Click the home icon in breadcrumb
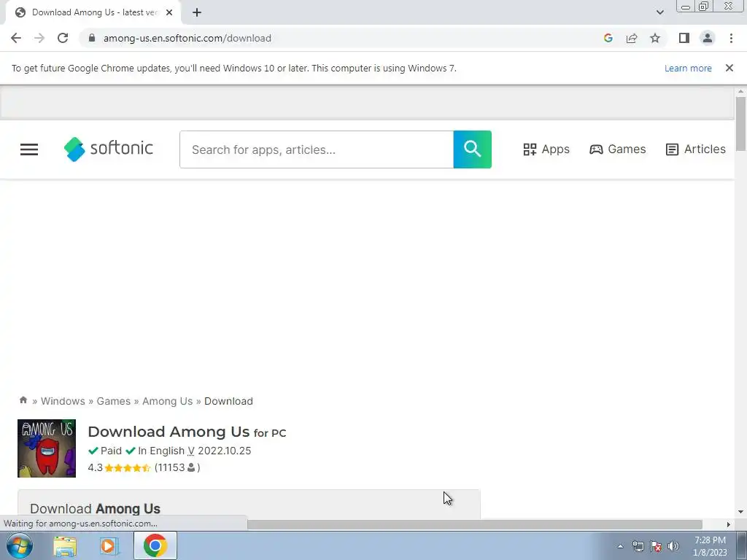The height and width of the screenshot is (560, 747). click(x=23, y=400)
